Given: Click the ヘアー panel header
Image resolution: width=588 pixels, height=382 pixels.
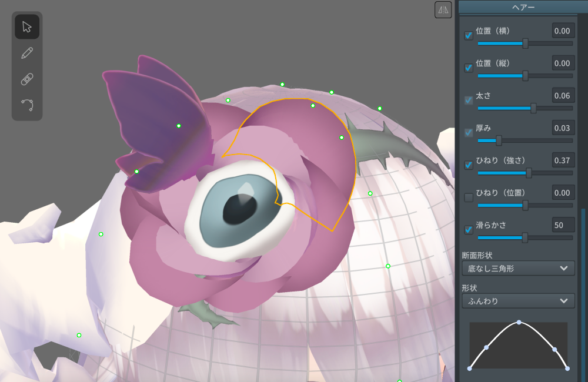Looking at the screenshot, I should [523, 7].
